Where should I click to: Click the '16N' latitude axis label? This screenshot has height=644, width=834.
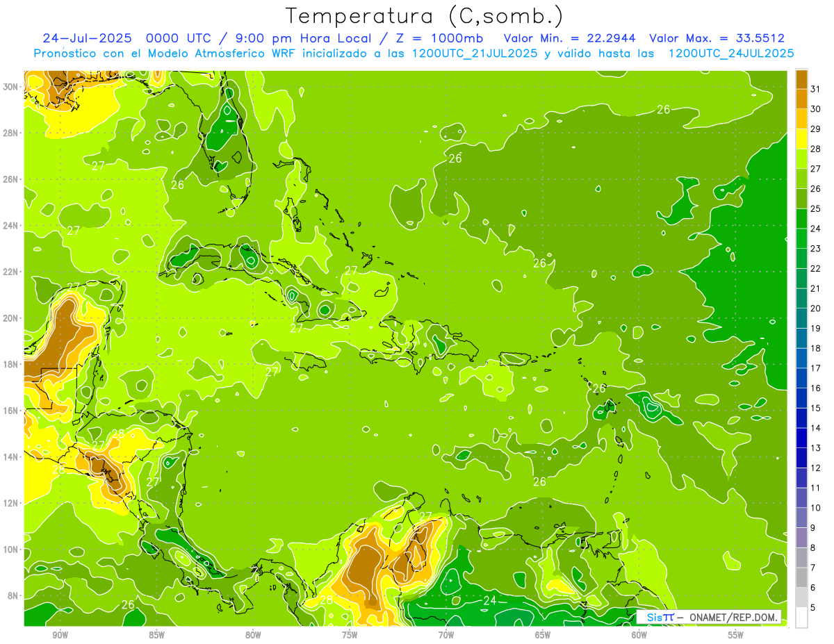pos(12,411)
